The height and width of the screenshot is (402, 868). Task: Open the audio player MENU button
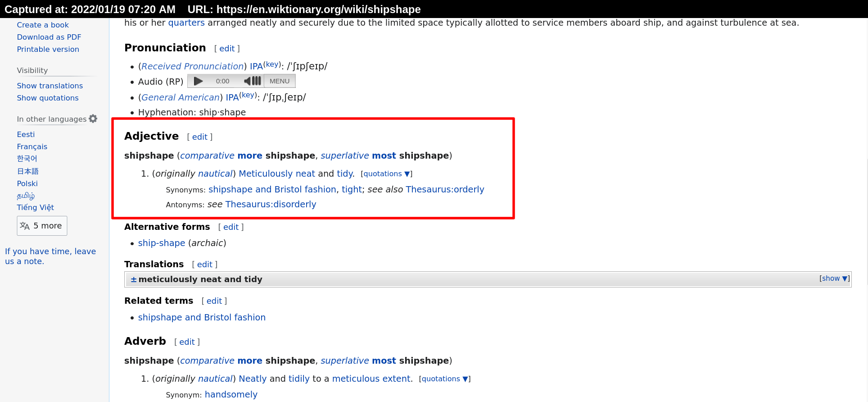[280, 81]
